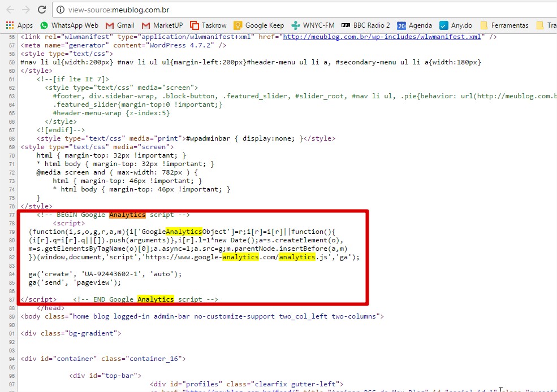Open the BBC Radio 2 bookmark icon

click(346, 25)
